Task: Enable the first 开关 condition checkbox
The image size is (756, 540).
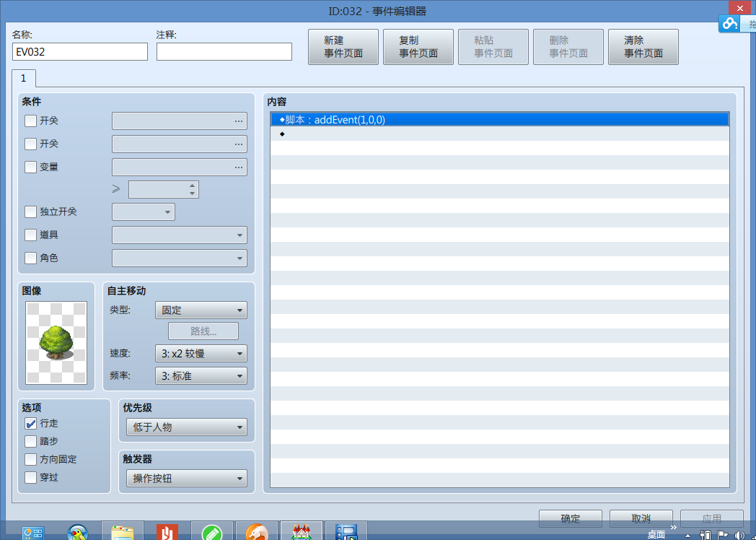Action: tap(30, 121)
